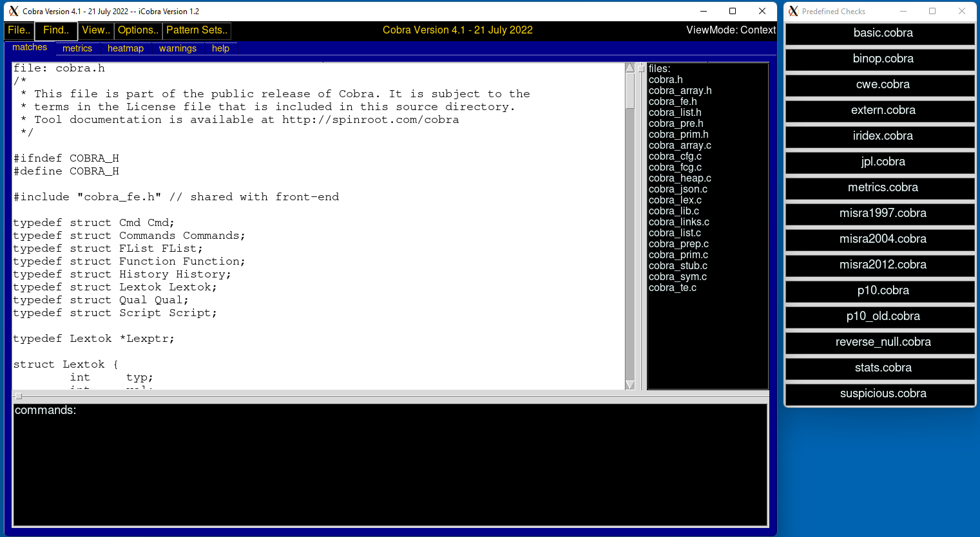Image resolution: width=980 pixels, height=537 pixels.
Task: Open the File.. menu
Action: coord(19,30)
